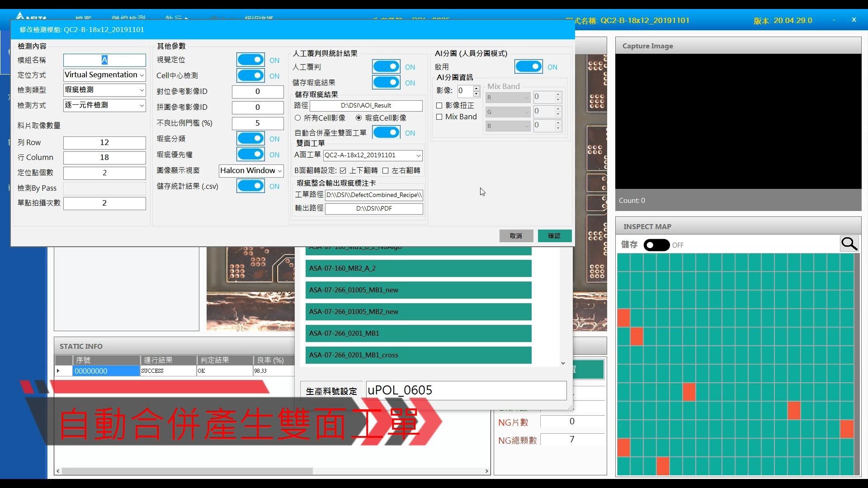Viewport: 868px width, 488px height.
Task: Disable the 人工覆判 switch
Action: (x=386, y=67)
